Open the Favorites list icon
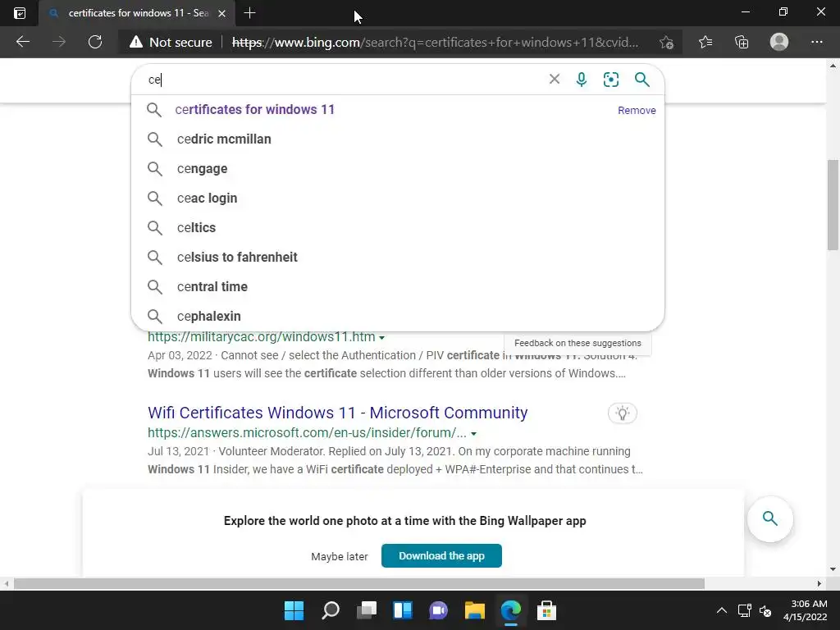This screenshot has height=630, width=840. pos(705,42)
